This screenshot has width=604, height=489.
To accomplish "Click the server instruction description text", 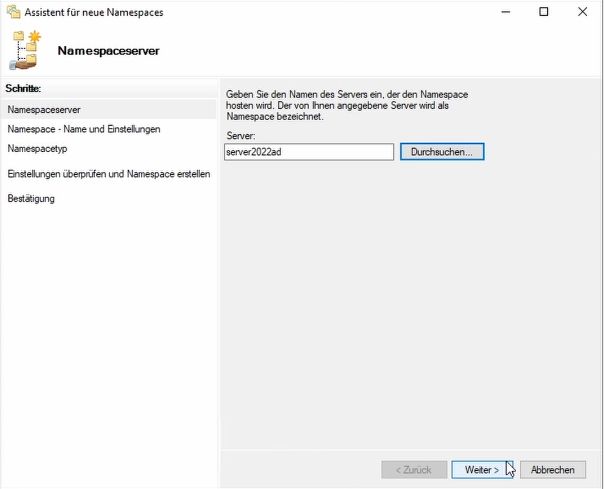I will (347, 105).
